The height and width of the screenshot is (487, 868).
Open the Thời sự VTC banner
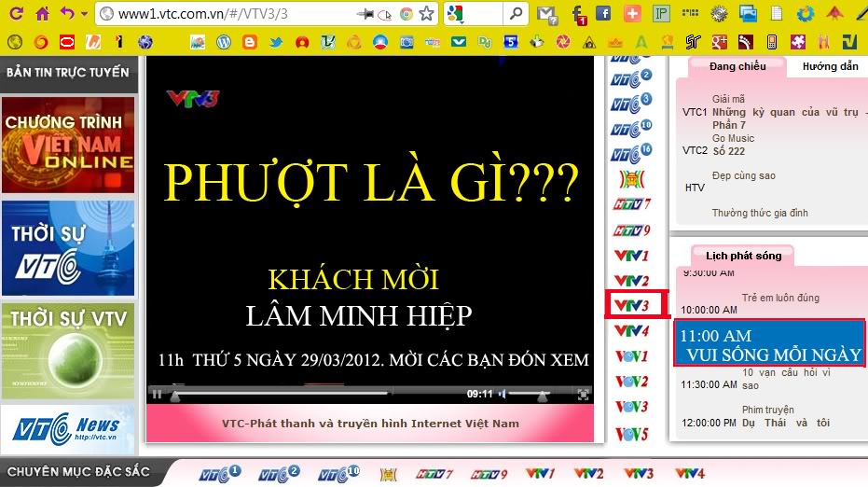(68, 248)
